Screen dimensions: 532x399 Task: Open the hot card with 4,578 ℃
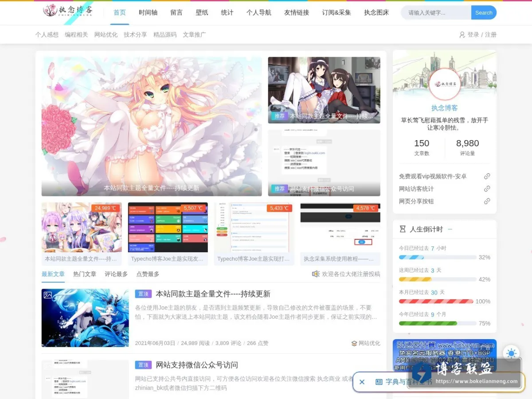[340, 234]
